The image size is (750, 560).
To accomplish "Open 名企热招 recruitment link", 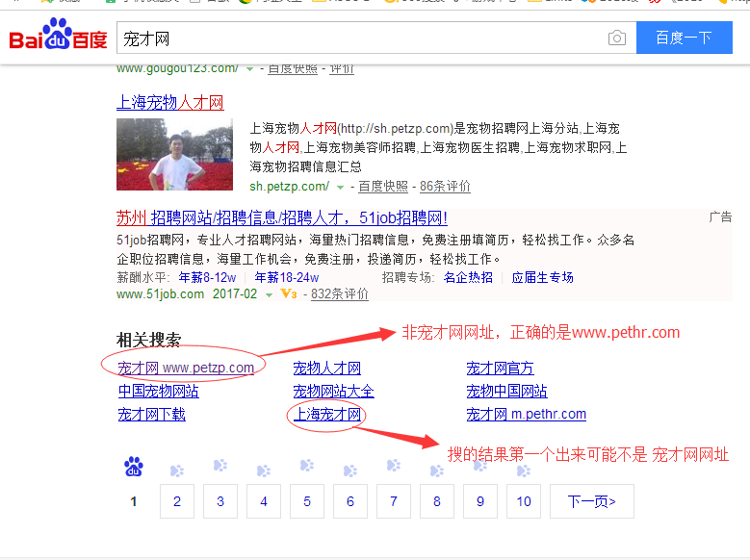I will [468, 277].
